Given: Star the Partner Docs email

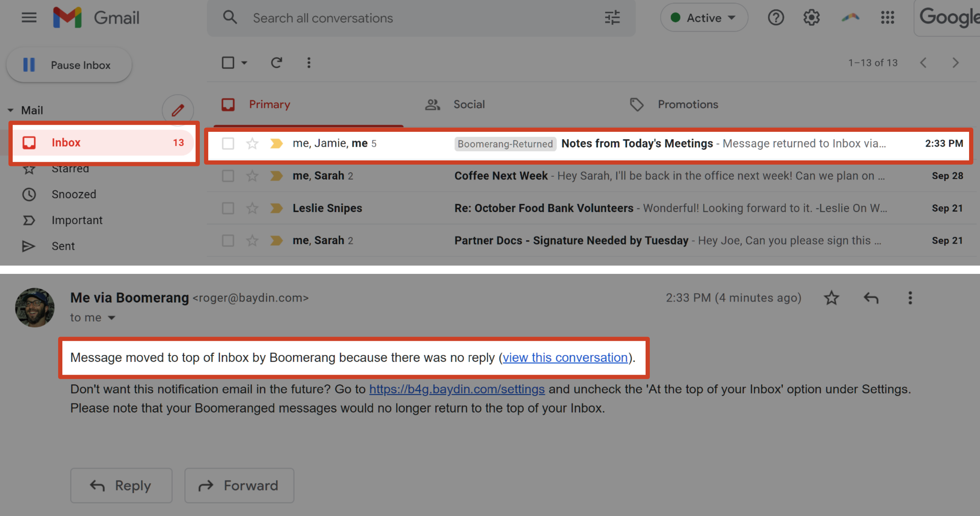Looking at the screenshot, I should [252, 240].
